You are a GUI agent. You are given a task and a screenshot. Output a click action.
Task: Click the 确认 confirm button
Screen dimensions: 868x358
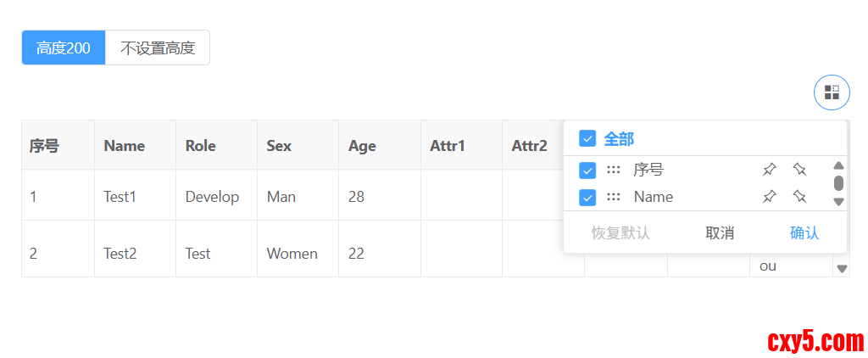(x=804, y=233)
